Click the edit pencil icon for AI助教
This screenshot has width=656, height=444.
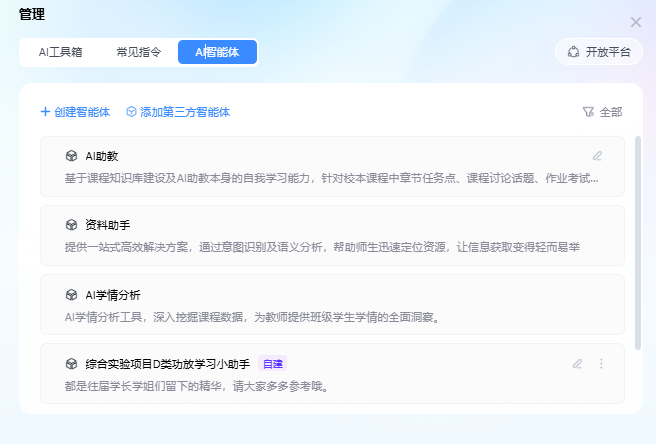click(x=597, y=156)
